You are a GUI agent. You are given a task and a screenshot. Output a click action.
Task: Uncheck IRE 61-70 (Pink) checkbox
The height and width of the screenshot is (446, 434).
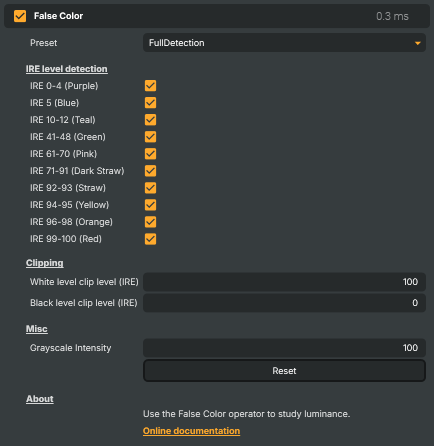(x=150, y=154)
